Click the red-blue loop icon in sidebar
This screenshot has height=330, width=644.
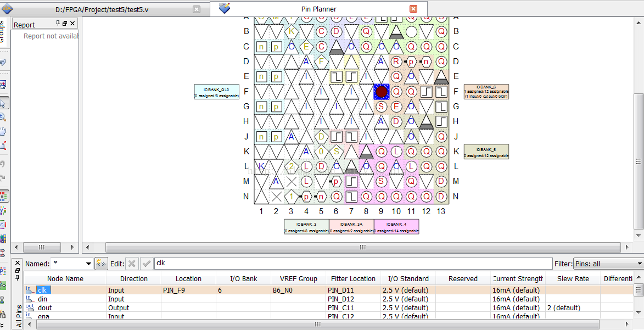2,254
